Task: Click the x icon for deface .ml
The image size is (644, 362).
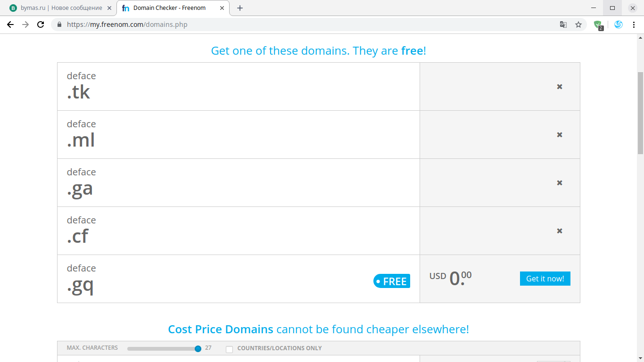Action: tap(560, 135)
